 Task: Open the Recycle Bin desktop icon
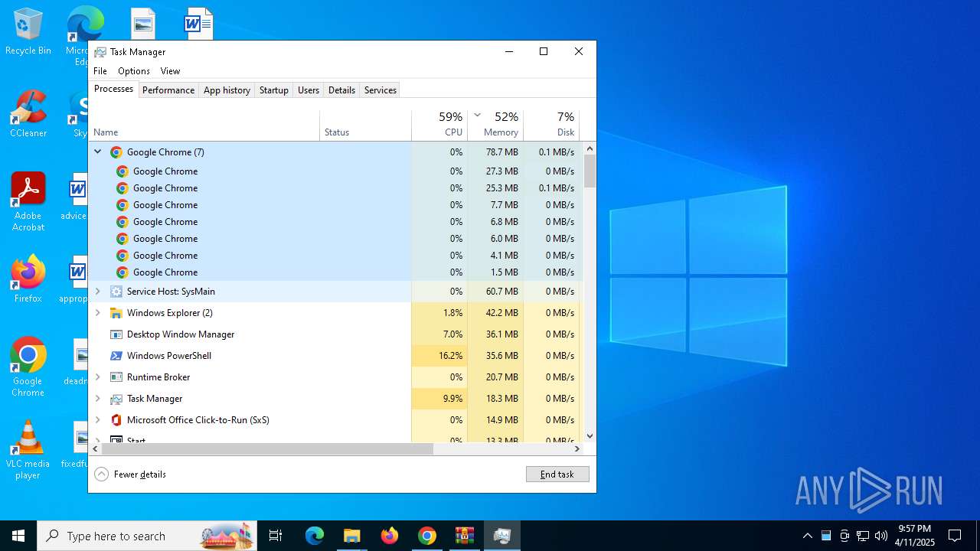coord(28,32)
